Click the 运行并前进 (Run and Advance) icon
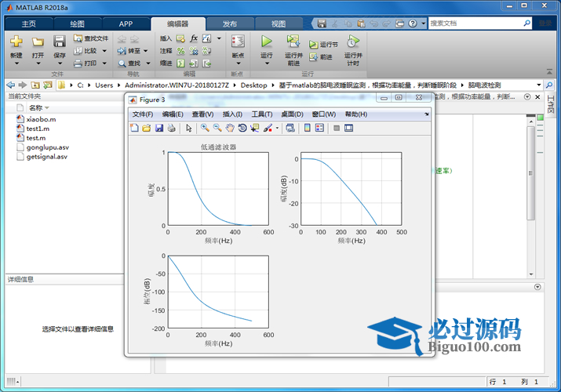Screen dimensions: 561x392 pos(293,42)
